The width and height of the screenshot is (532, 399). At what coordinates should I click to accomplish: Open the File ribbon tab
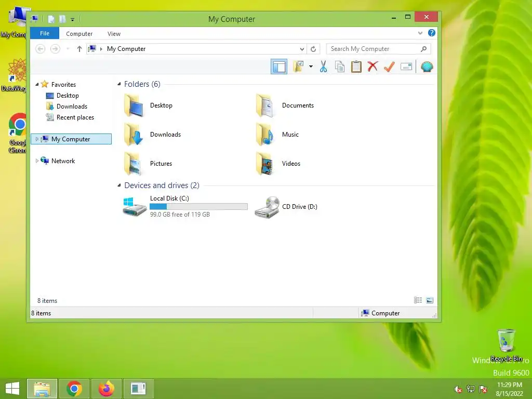(45, 33)
